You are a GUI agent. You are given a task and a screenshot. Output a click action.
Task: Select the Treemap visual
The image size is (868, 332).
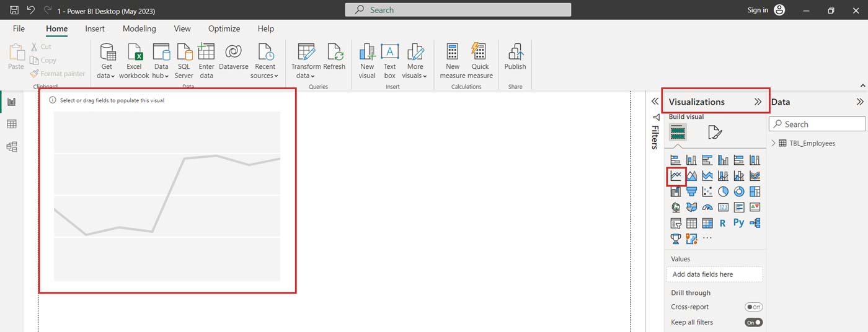click(x=755, y=191)
